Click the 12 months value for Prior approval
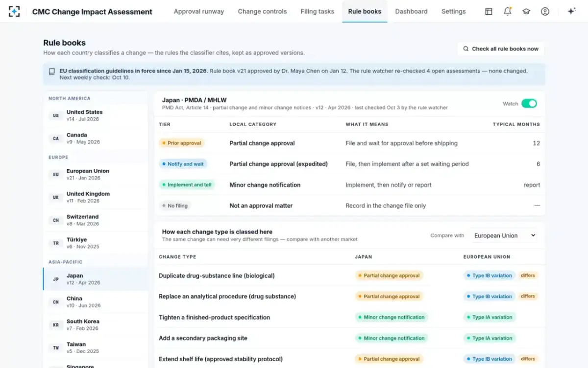 [537, 143]
